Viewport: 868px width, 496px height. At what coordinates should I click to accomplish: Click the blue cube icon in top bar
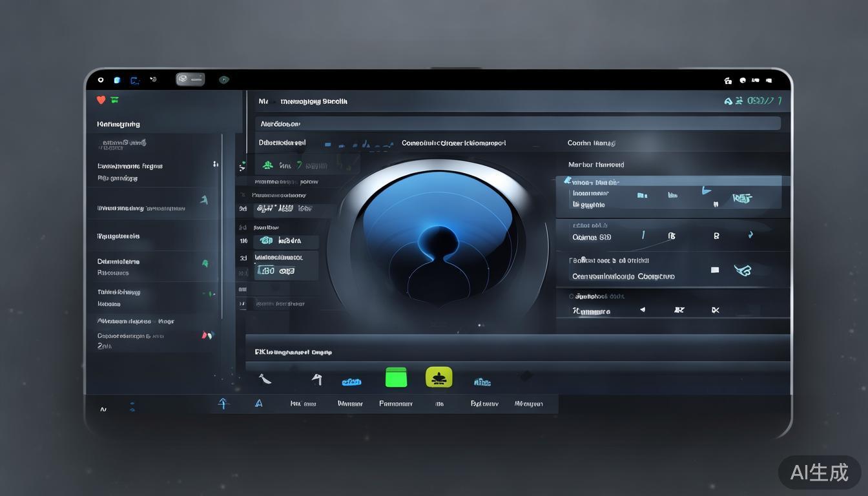(117, 80)
